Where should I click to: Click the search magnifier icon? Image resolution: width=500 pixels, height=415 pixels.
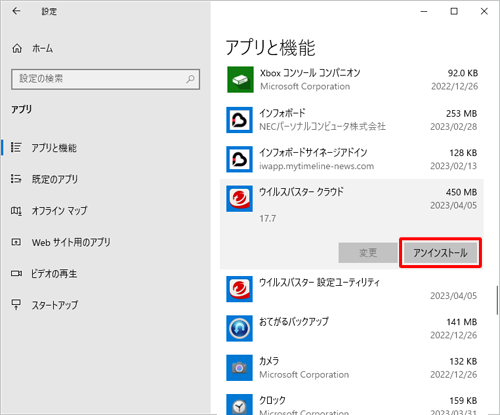190,79
